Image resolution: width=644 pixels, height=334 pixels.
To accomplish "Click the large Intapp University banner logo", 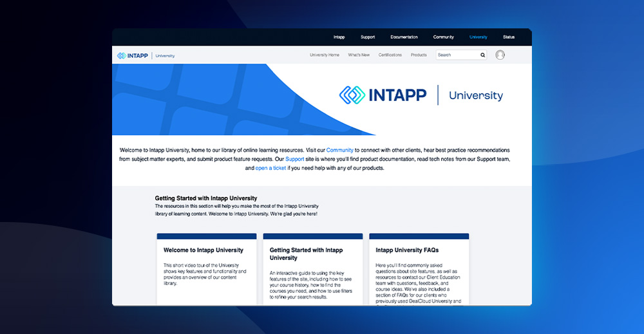I will point(421,95).
